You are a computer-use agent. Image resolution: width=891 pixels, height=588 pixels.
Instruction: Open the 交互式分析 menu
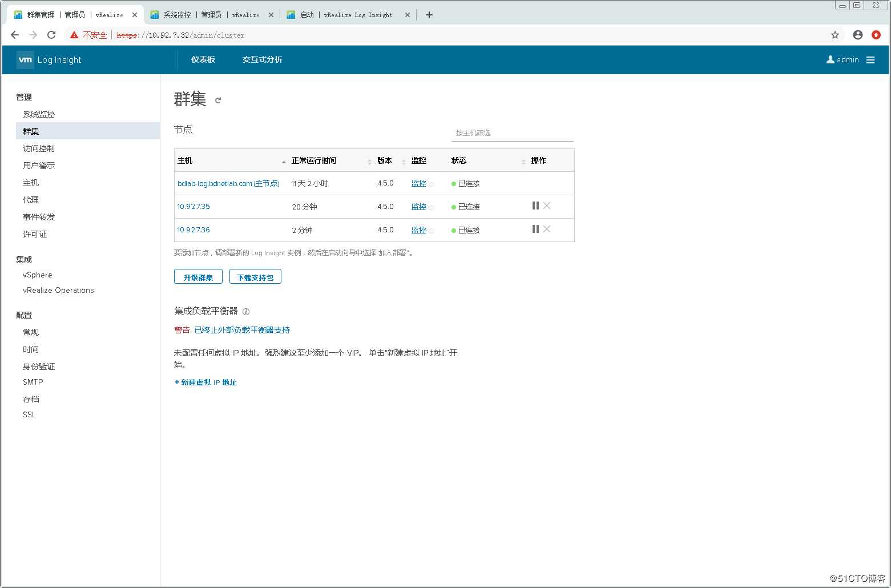point(263,59)
